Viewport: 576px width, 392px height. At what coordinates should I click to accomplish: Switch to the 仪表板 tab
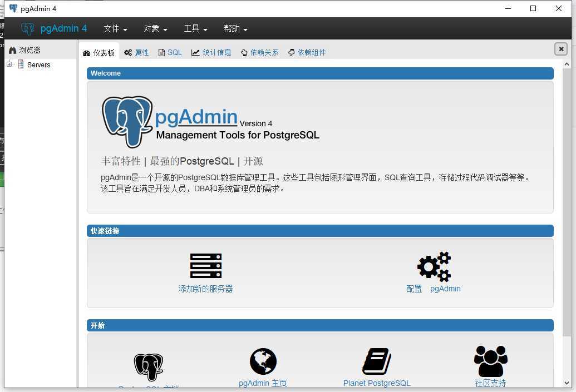click(x=99, y=53)
